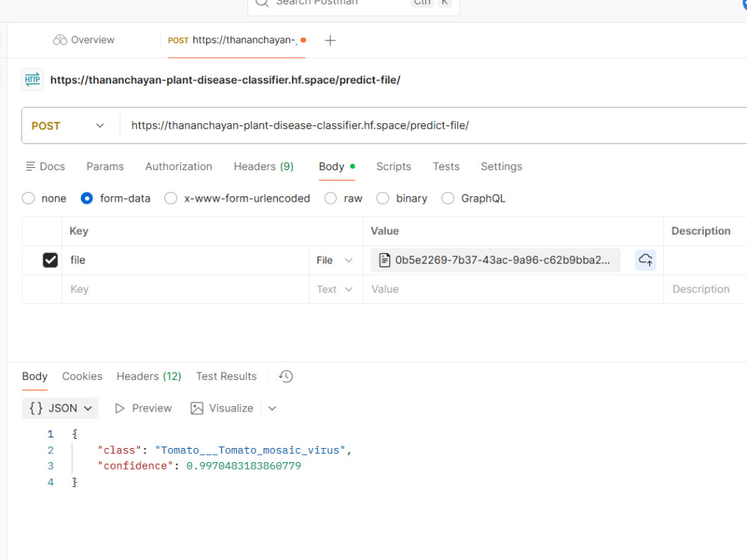Viewport: 747px width, 560px height.
Task: Open the Scripts tab
Action: [394, 167]
